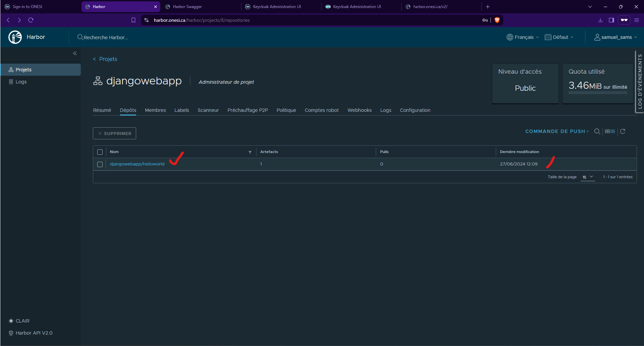Open the Configuration tab
This screenshot has width=644, height=346.
415,110
